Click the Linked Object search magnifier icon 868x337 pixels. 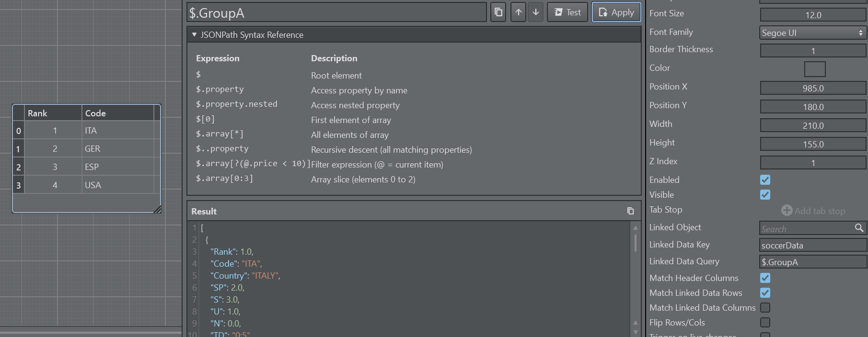click(x=859, y=228)
